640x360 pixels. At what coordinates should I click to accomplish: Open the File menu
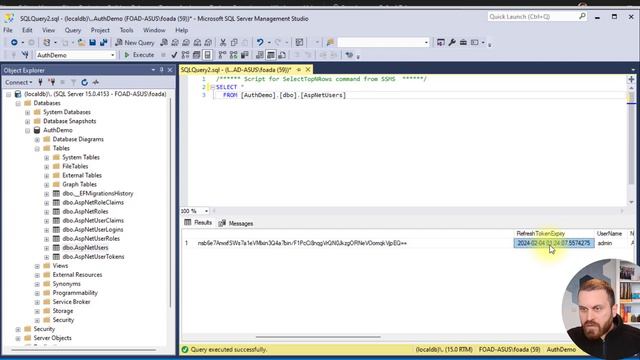pyautogui.click(x=8, y=30)
